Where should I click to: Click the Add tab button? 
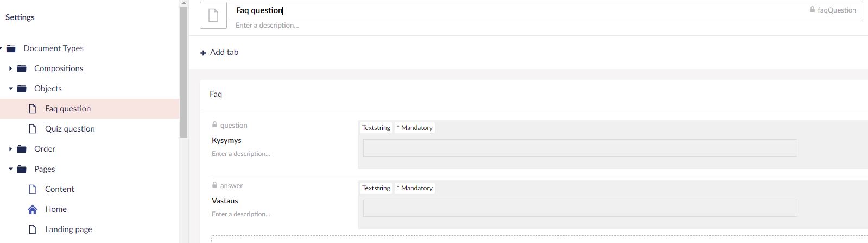coord(219,52)
